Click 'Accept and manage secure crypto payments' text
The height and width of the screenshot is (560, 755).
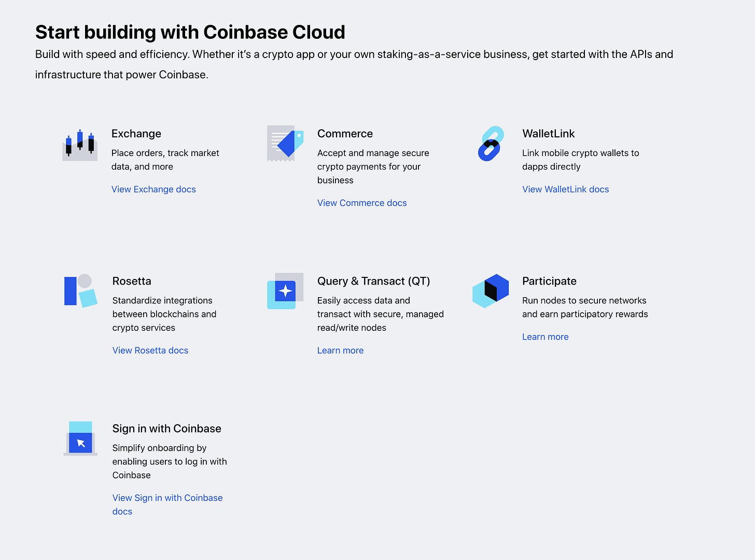coord(373,166)
